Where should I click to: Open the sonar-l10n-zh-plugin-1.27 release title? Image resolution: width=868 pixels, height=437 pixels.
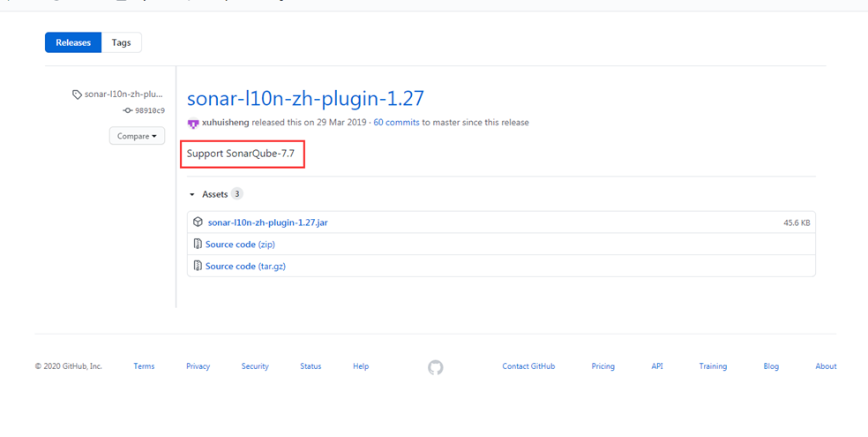(305, 99)
